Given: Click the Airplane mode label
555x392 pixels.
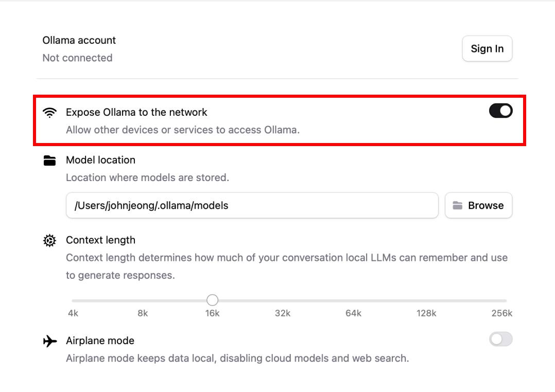Looking at the screenshot, I should pos(100,341).
